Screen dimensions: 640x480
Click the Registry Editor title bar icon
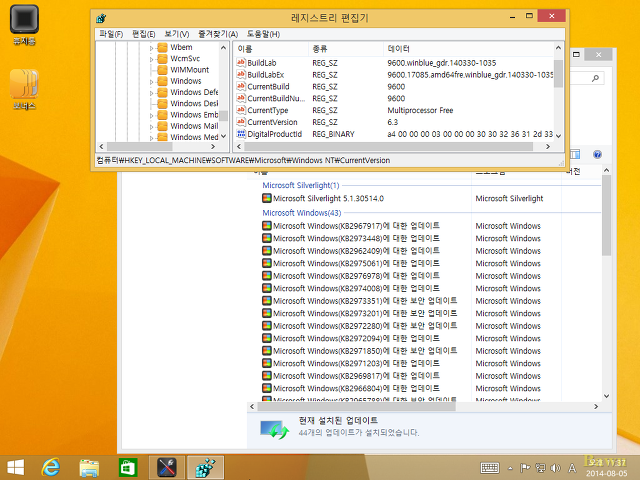click(101, 18)
